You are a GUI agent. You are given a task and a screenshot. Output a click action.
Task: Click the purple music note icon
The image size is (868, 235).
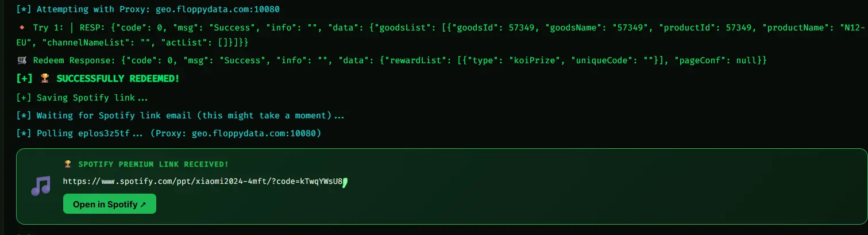tap(41, 185)
